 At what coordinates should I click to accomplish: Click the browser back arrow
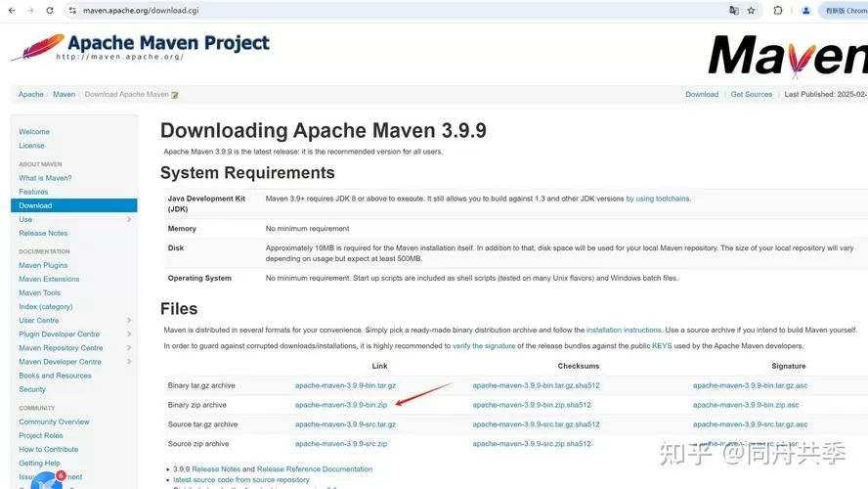[12, 11]
